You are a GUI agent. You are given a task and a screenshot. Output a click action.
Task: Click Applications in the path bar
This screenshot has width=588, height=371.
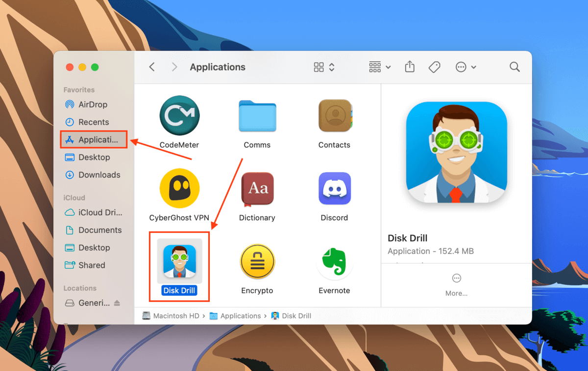tap(235, 316)
